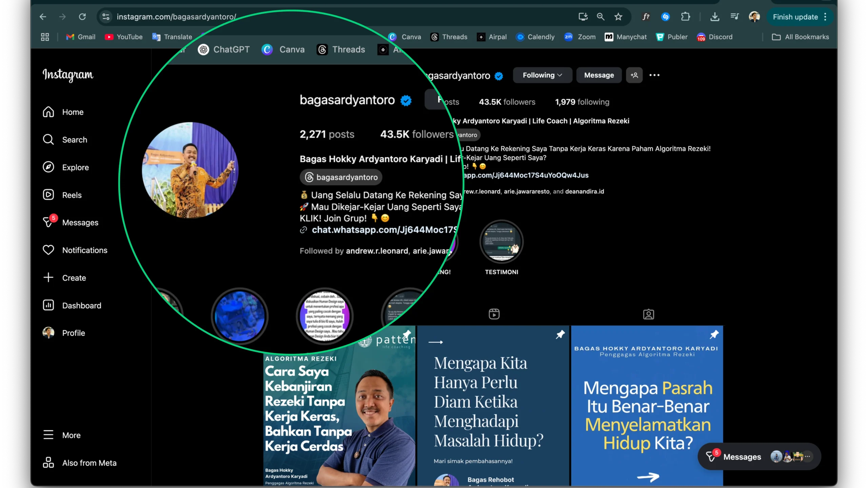
Task: Expand the All Bookmarks folder
Action: (800, 37)
